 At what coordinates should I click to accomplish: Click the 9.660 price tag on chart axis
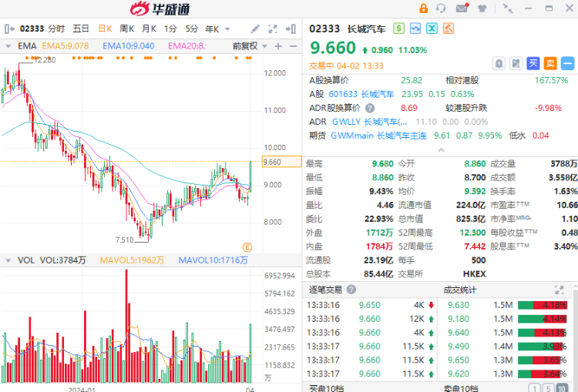tap(281, 162)
